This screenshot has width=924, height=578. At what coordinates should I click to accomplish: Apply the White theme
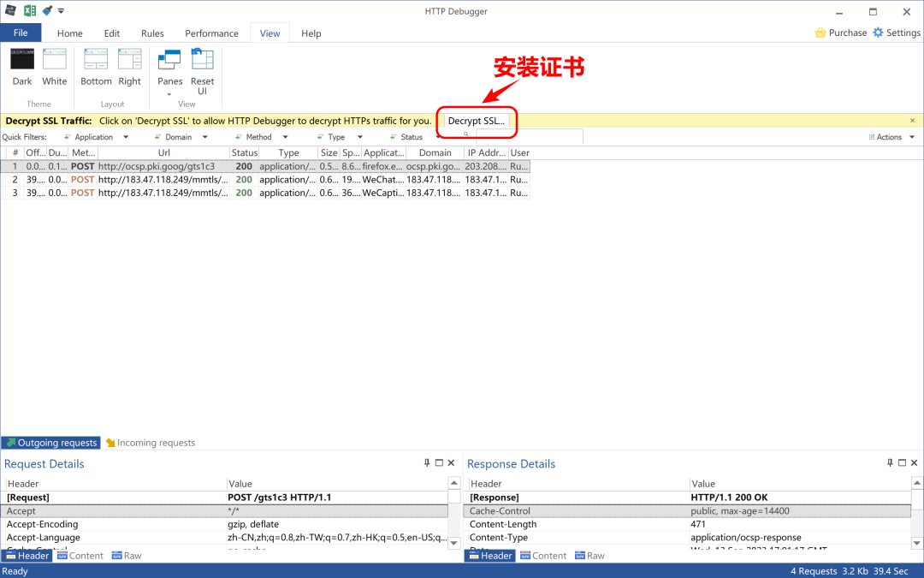click(x=55, y=67)
